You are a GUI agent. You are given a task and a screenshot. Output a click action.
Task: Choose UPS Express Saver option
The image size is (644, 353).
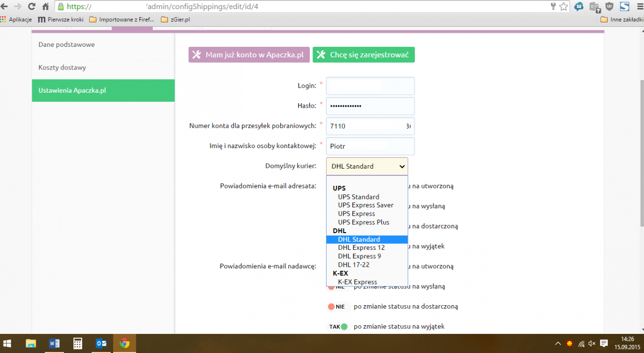pyautogui.click(x=366, y=205)
